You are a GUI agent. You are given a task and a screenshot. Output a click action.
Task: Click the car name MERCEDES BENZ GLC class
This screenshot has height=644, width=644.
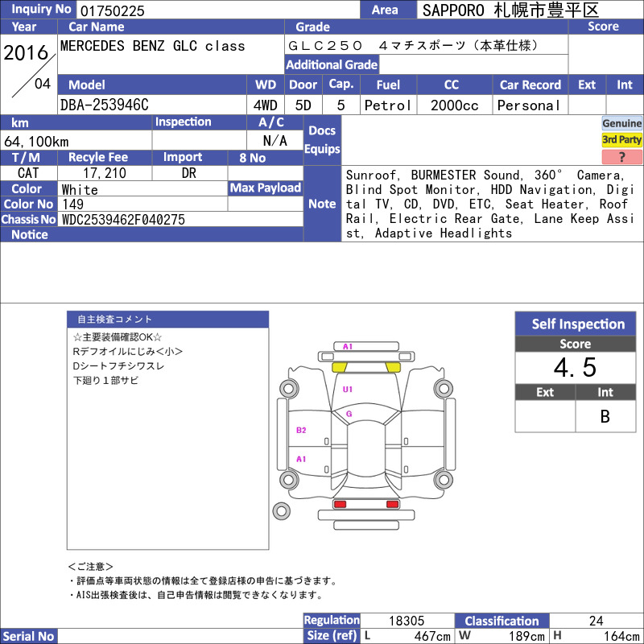coord(152,46)
